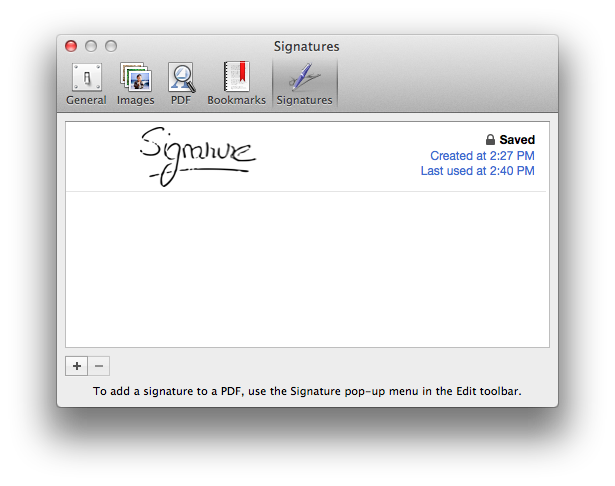Image resolution: width=615 pixels, height=486 pixels.
Task: Add a new signature with plus button
Action: (77, 366)
